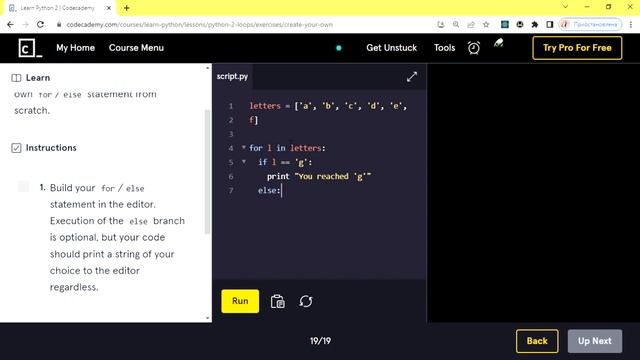Click the Up Next button
The image size is (640, 360).
(x=595, y=341)
